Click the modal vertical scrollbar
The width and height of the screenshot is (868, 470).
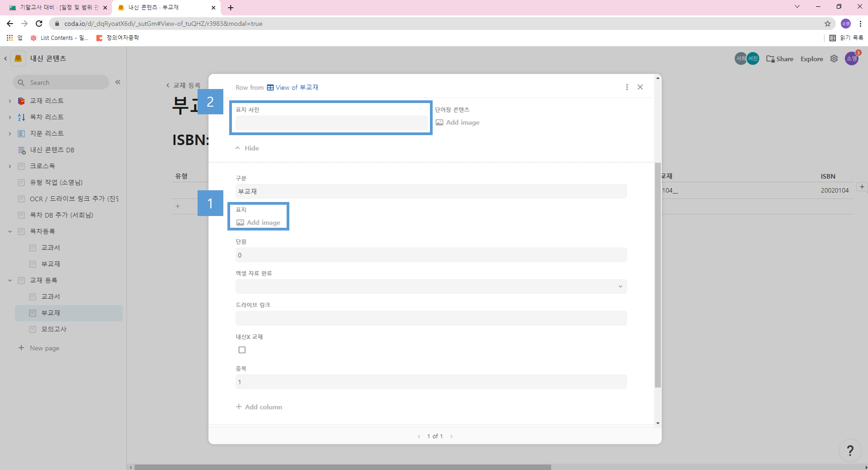[x=658, y=275]
